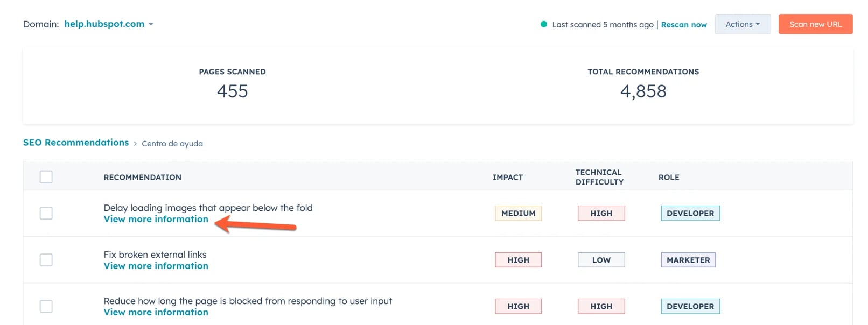The height and width of the screenshot is (325, 868).
Task: View more information for blocked user input
Action: (156, 312)
